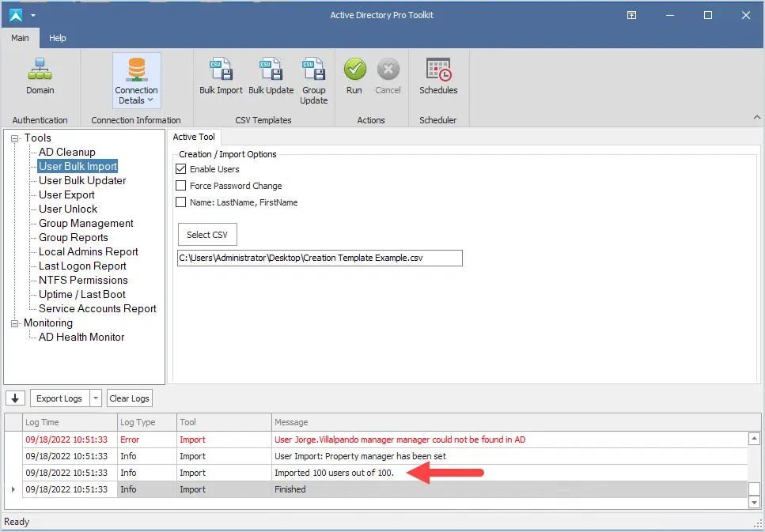Open the Group Management tool

86,223
